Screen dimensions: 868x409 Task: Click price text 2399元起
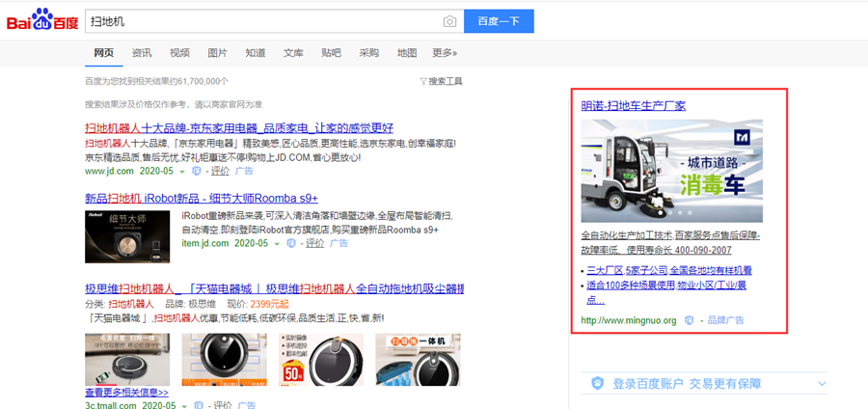point(269,304)
